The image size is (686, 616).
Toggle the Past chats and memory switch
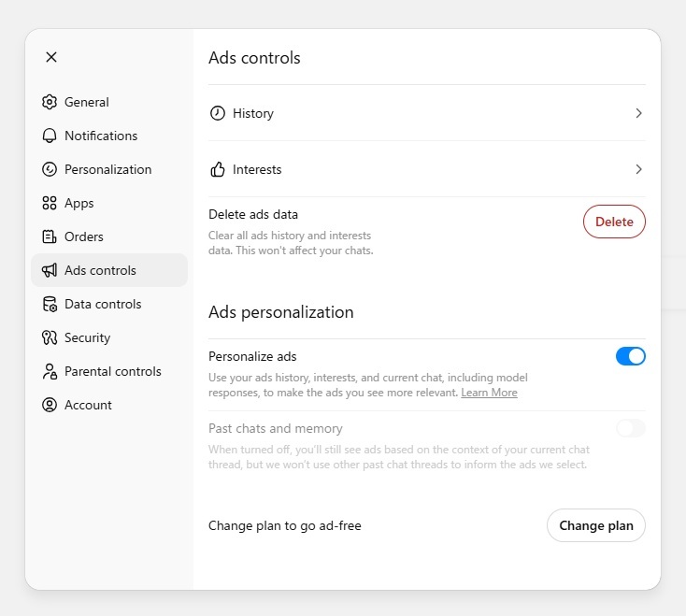(631, 428)
